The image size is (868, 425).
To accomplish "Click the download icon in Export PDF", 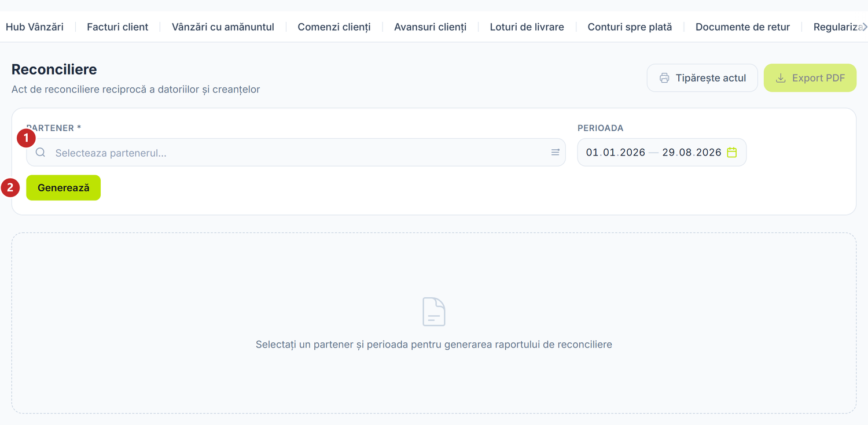I will coord(781,78).
